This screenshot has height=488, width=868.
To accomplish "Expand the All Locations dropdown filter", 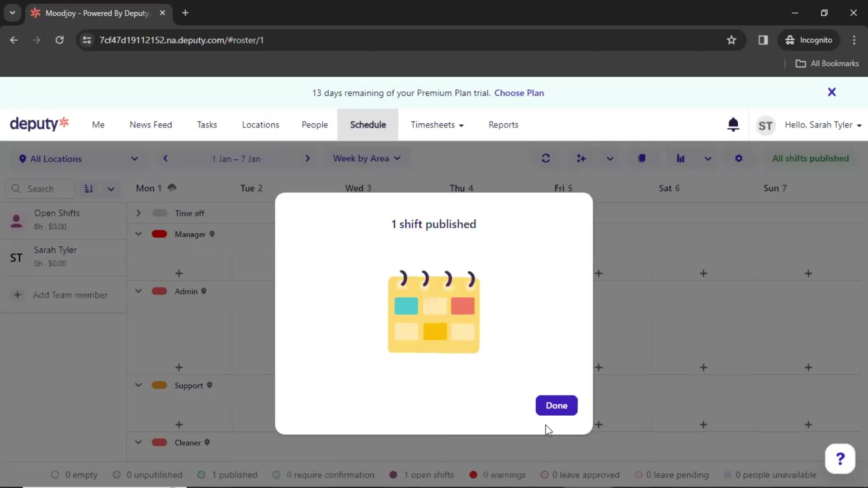I will (76, 159).
